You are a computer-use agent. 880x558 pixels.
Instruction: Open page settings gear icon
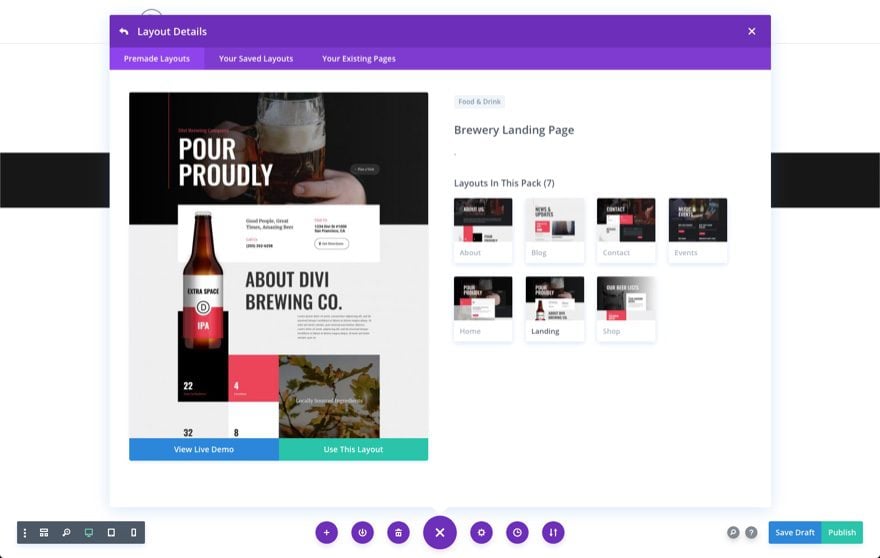click(x=481, y=533)
